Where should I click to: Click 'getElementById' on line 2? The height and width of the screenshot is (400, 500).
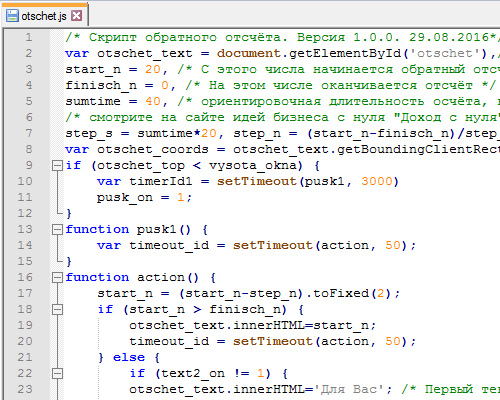point(345,53)
